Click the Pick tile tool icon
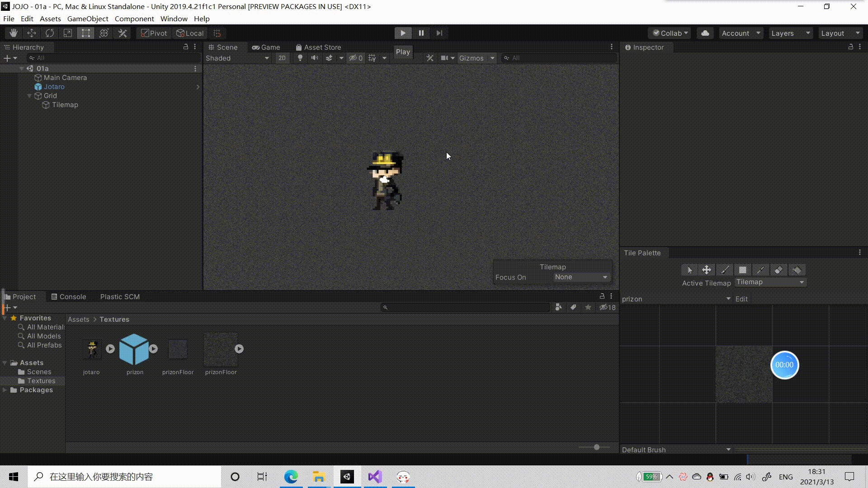Viewport: 868px width, 488px height. pyautogui.click(x=761, y=270)
